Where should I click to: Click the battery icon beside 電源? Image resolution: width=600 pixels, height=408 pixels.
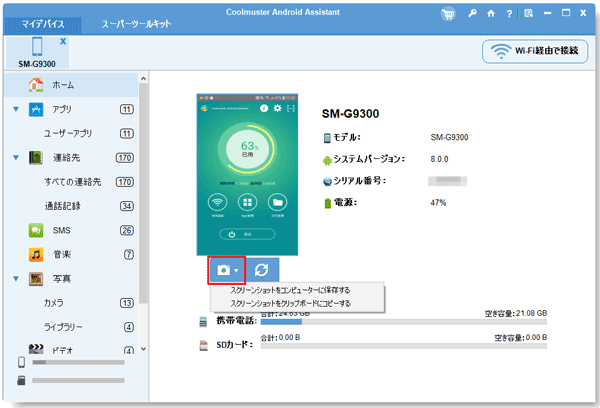coord(328,203)
